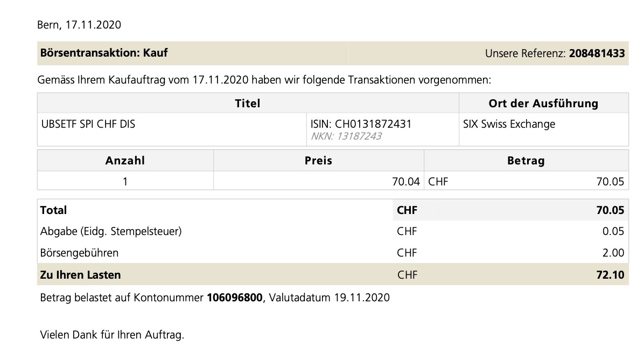Select the 'SIX Swiss Exchange' cell
Image resolution: width=644 pixels, height=352 pixels.
point(509,124)
